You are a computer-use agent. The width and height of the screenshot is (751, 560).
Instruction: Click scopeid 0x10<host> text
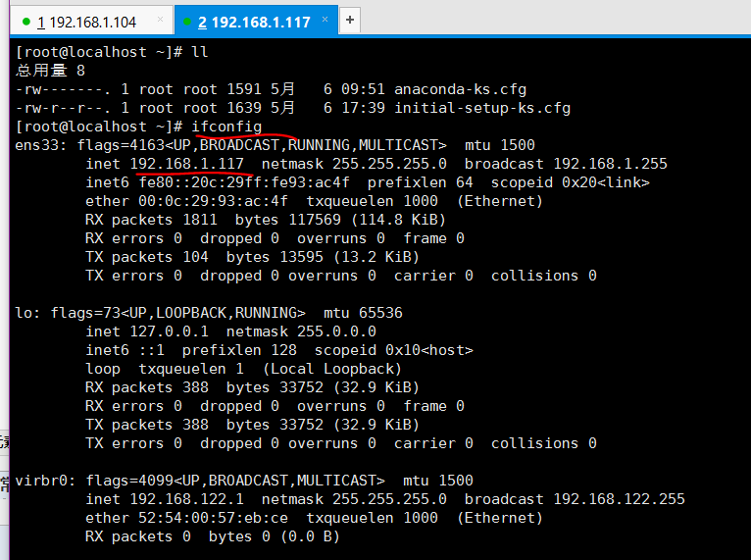[394, 350]
